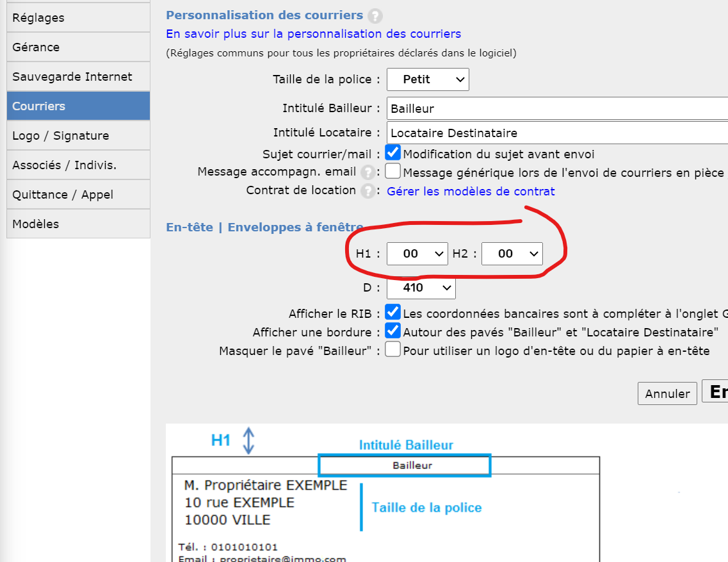Click the Bailleur box in the preview
Screen dimensions: 728x562
tap(405, 465)
